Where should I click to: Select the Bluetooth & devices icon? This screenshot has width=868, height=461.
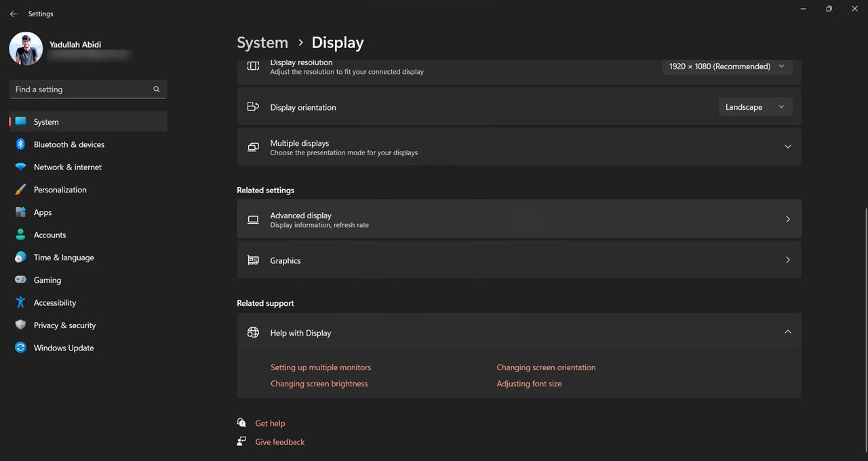pyautogui.click(x=20, y=144)
